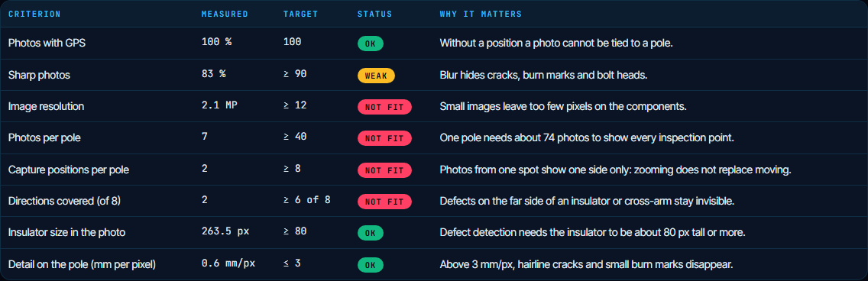This screenshot has width=868, height=281.
Task: Click the target value '≥ 12'
Action: coord(295,105)
